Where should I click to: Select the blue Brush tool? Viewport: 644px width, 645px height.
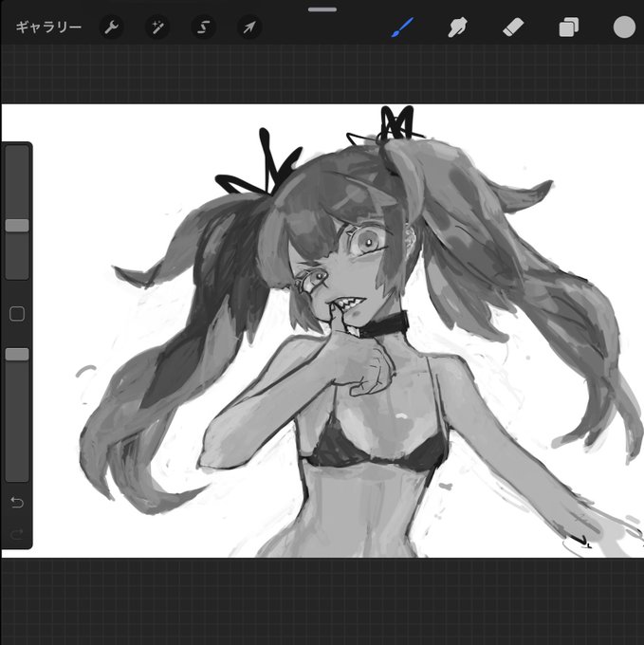click(x=402, y=28)
